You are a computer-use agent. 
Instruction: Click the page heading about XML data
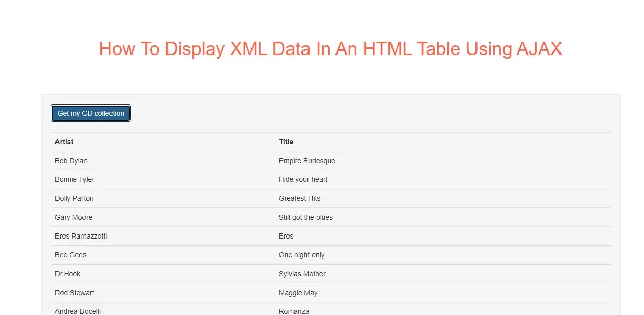(330, 48)
